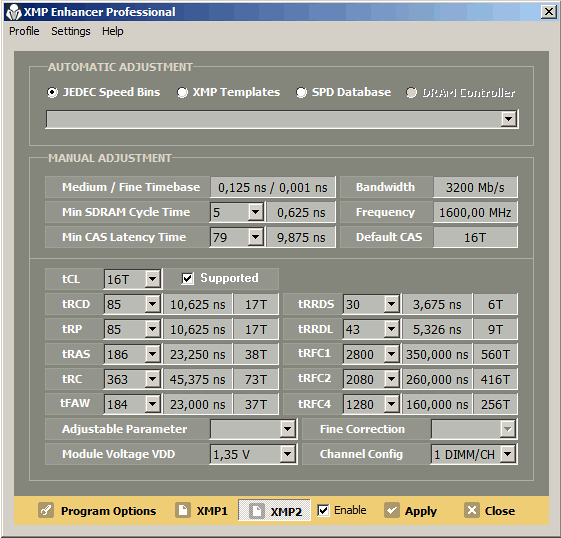Expand the Fine Correction dropdown
561x538 pixels.
(508, 429)
